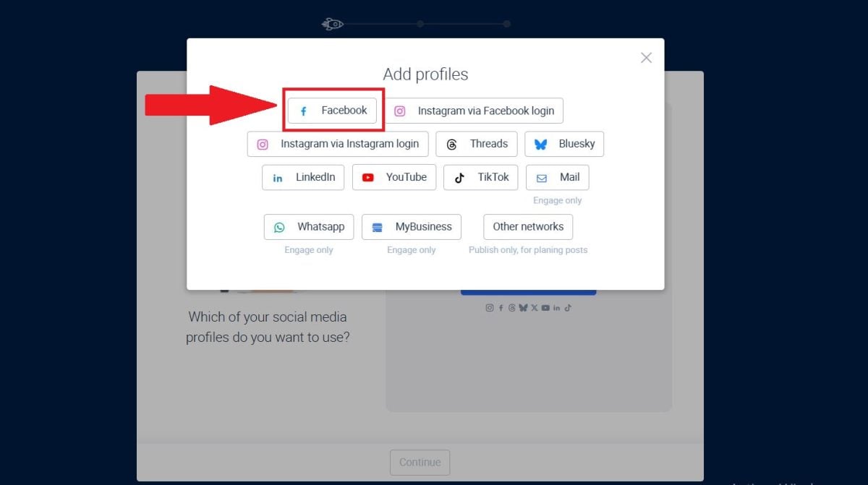The width and height of the screenshot is (868, 485).
Task: Add a LinkedIn profile
Action: point(303,177)
